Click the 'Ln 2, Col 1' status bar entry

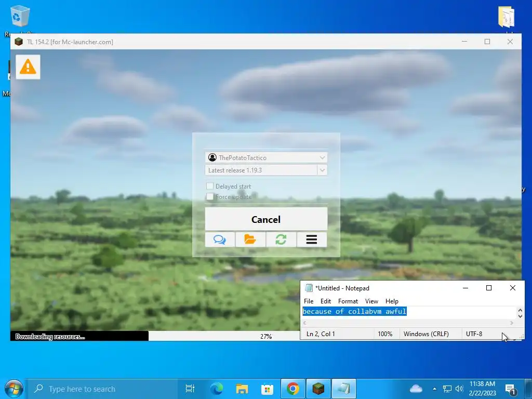(x=321, y=334)
